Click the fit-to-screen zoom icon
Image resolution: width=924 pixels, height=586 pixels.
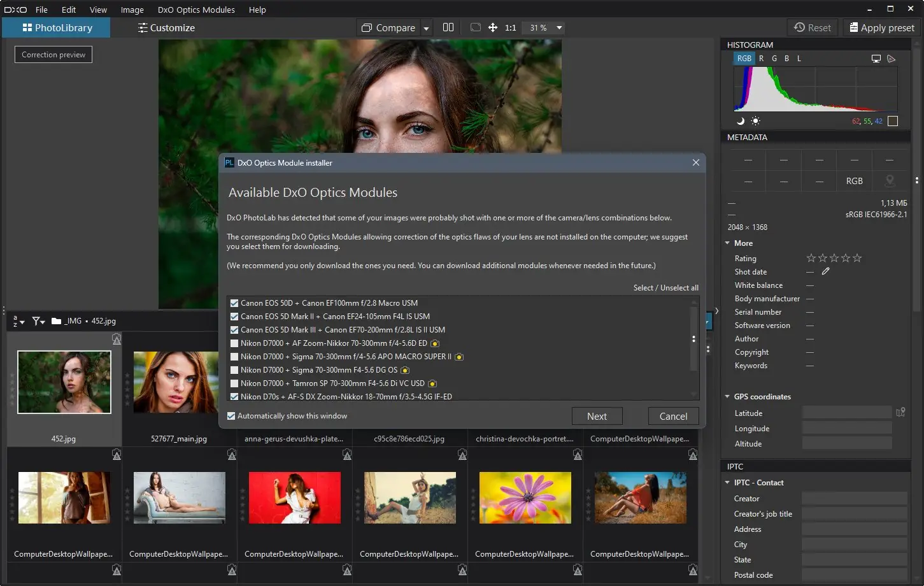tap(475, 27)
